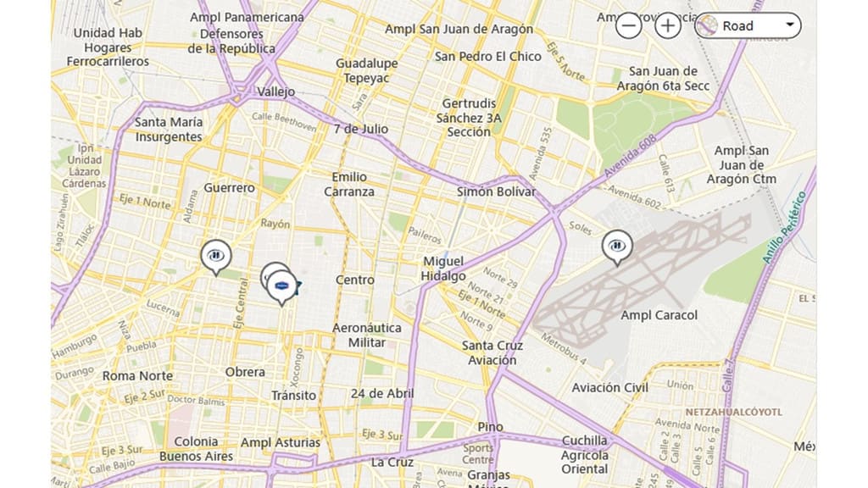Click the Simón Bolívar neighborhood label
Screen dimensions: 868x488
[497, 192]
